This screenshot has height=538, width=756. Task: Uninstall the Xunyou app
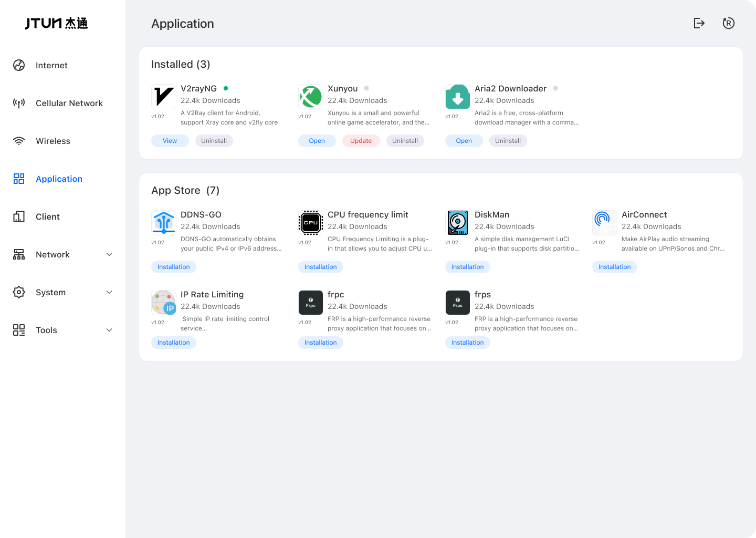point(405,141)
